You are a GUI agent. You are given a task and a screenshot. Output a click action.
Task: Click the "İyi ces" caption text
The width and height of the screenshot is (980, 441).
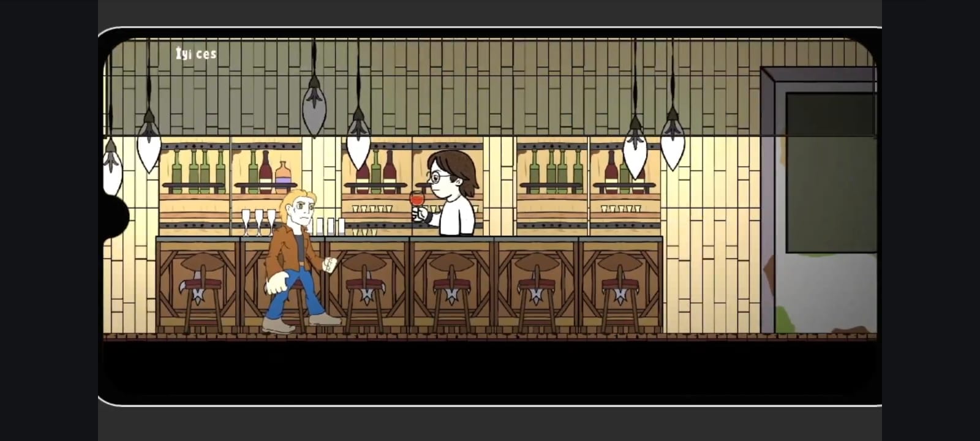[x=196, y=54]
